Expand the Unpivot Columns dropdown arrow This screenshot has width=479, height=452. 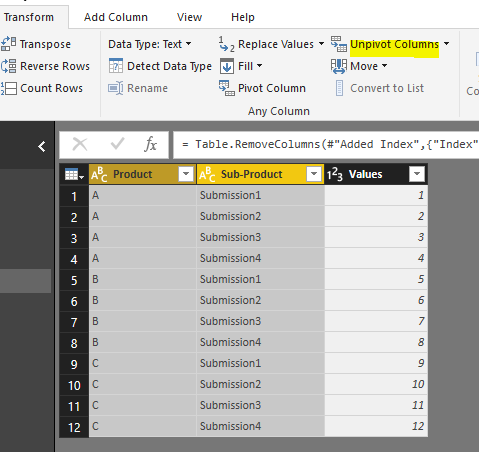pyautogui.click(x=446, y=44)
